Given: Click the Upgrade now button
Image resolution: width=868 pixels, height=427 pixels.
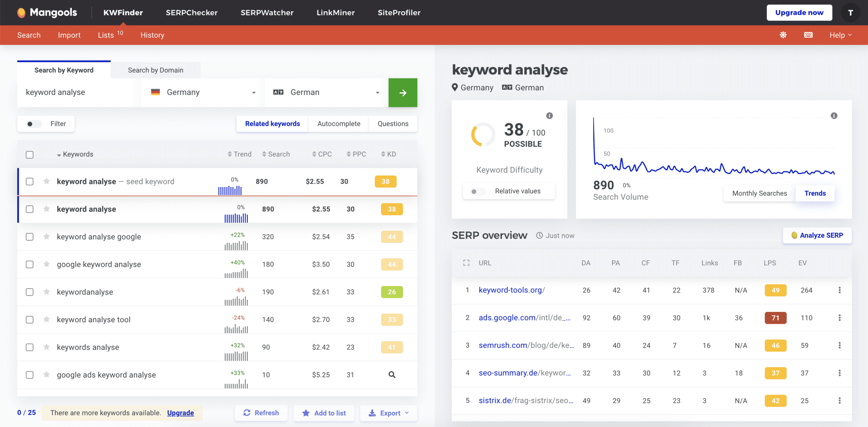Looking at the screenshot, I should coord(799,13).
